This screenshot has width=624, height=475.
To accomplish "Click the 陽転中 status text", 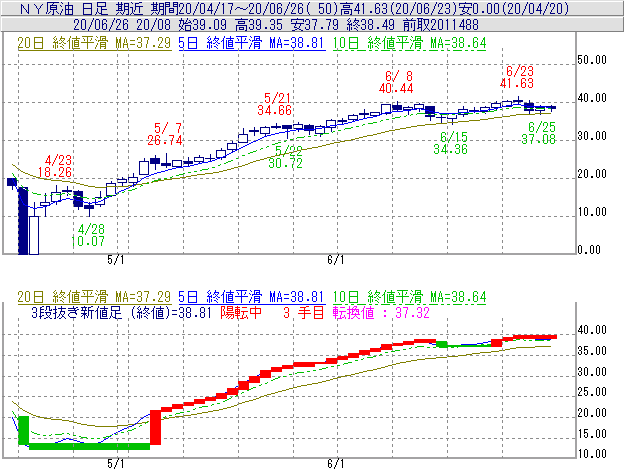I will [x=241, y=313].
